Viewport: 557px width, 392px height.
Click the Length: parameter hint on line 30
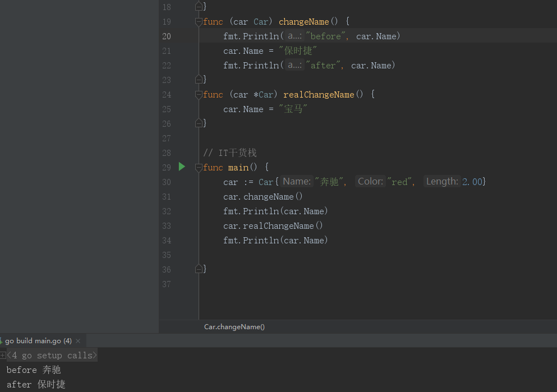[442, 182]
